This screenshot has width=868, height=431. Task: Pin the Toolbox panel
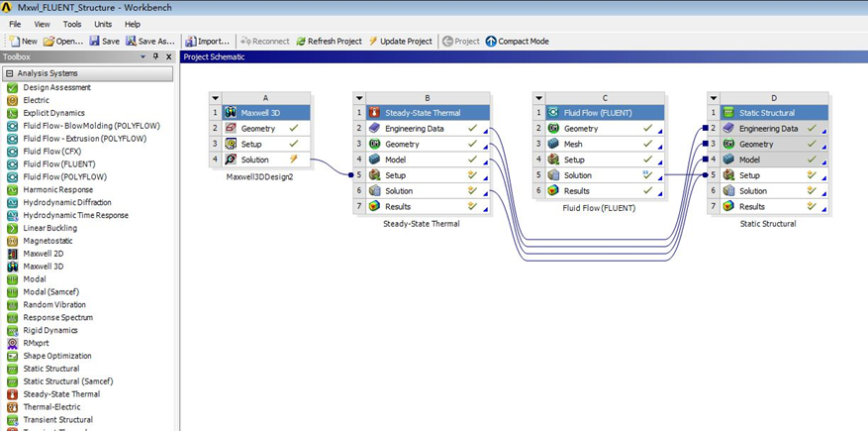tap(155, 56)
